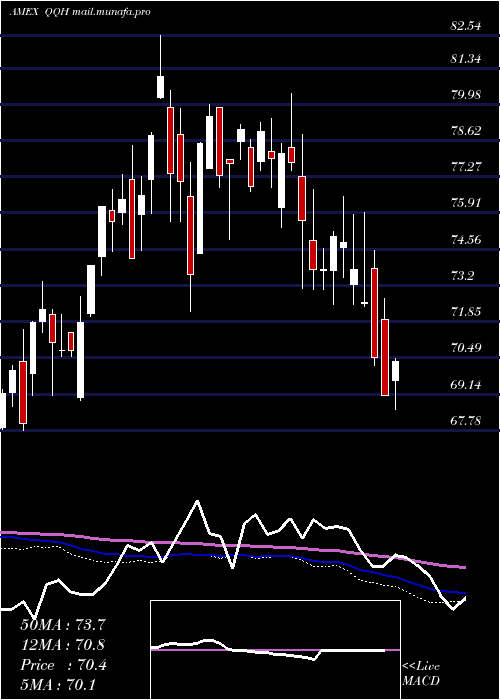Click the Price : 70.4 readout
This screenshot has height=700, width=500.
click(63, 665)
